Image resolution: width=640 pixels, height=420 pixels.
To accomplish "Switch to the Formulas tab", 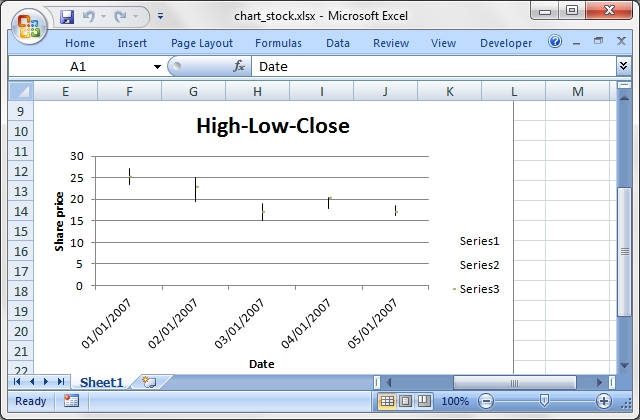I will pyautogui.click(x=278, y=43).
